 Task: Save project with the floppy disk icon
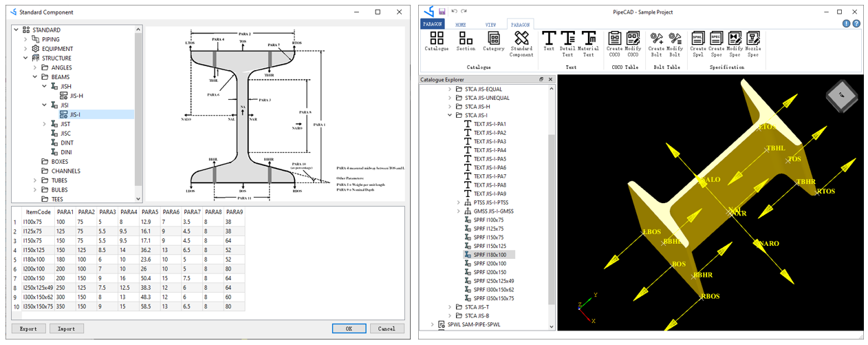(x=442, y=12)
